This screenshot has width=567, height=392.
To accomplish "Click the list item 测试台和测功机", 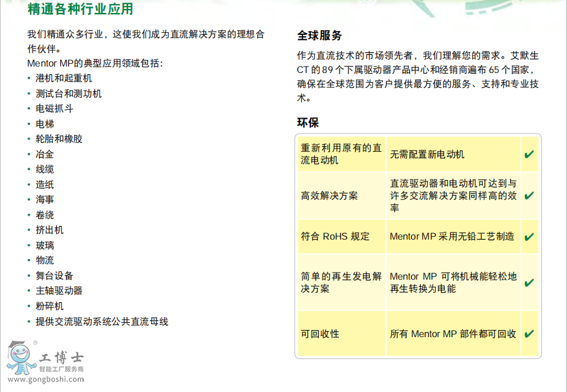I will tap(69, 94).
